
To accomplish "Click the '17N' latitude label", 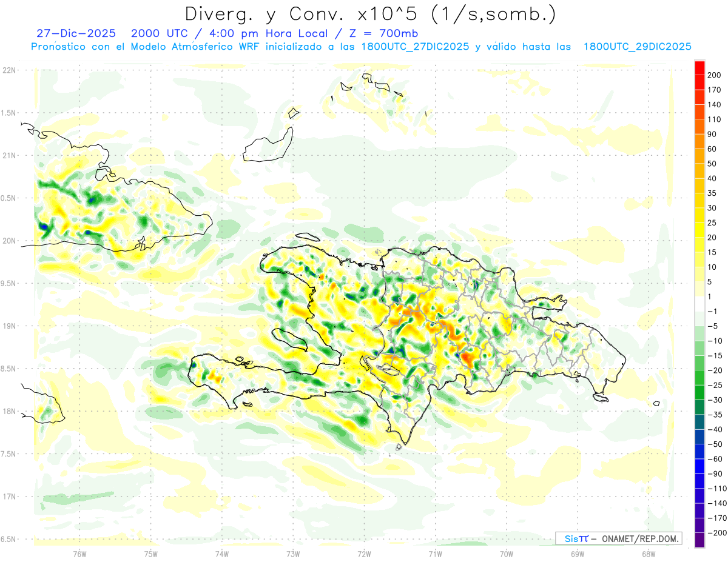I will pos(9,497).
